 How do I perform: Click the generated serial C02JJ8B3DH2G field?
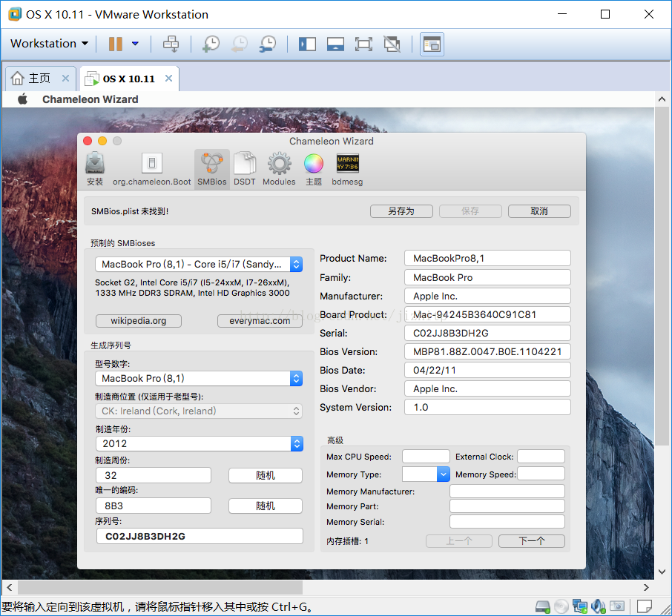coord(200,536)
